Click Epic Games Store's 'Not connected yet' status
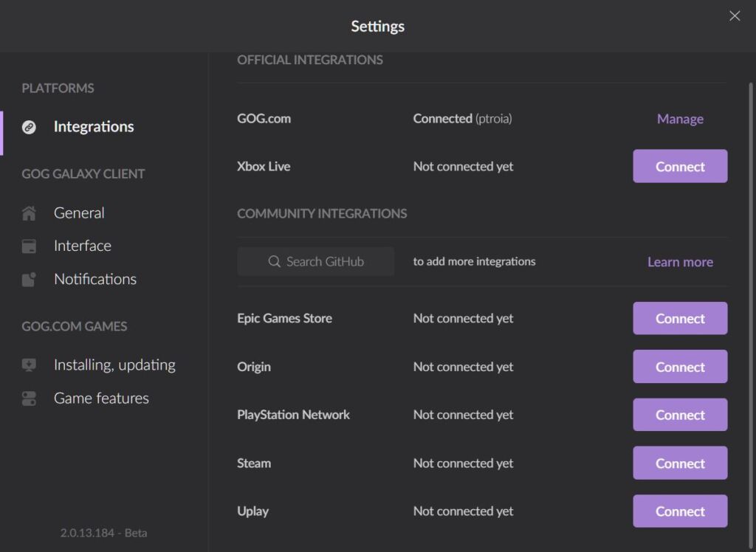The height and width of the screenshot is (552, 756). coord(463,318)
